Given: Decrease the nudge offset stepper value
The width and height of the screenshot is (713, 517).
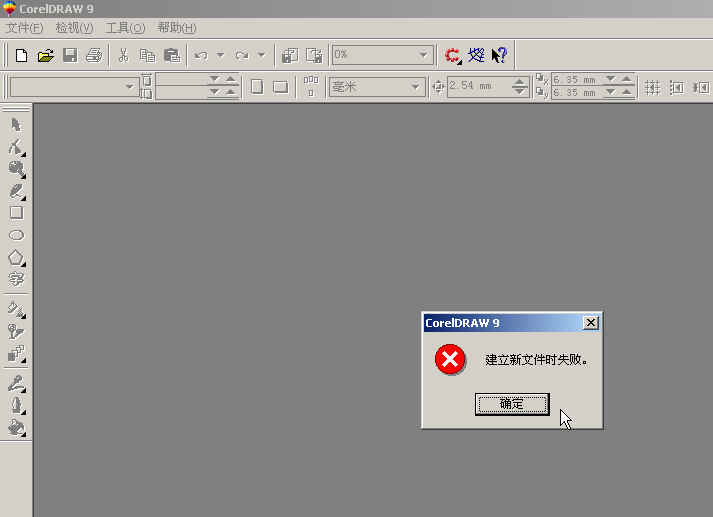Looking at the screenshot, I should click(519, 91).
